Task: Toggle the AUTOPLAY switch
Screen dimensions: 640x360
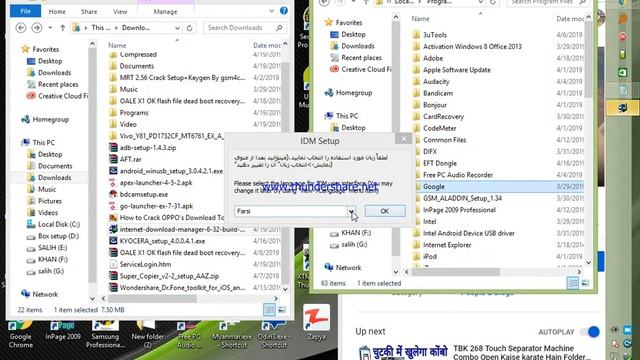Action: pyautogui.click(x=591, y=332)
